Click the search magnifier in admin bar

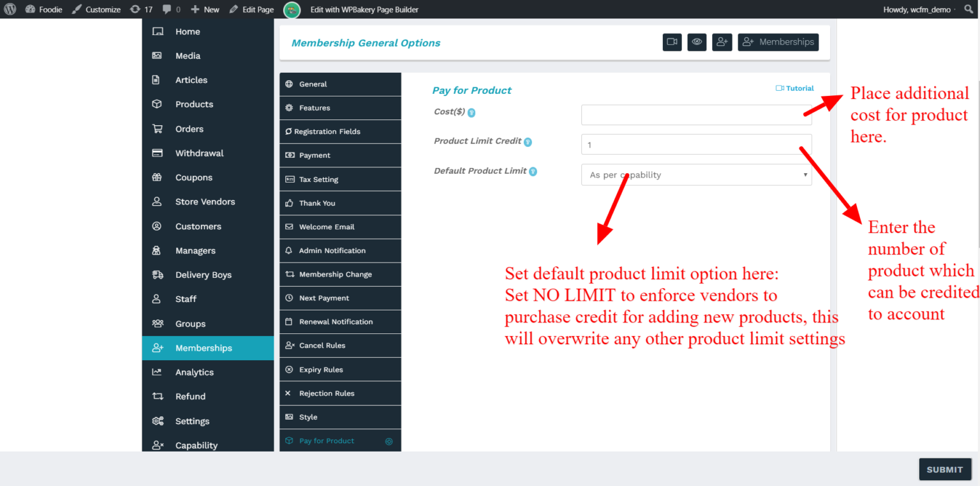coord(969,10)
